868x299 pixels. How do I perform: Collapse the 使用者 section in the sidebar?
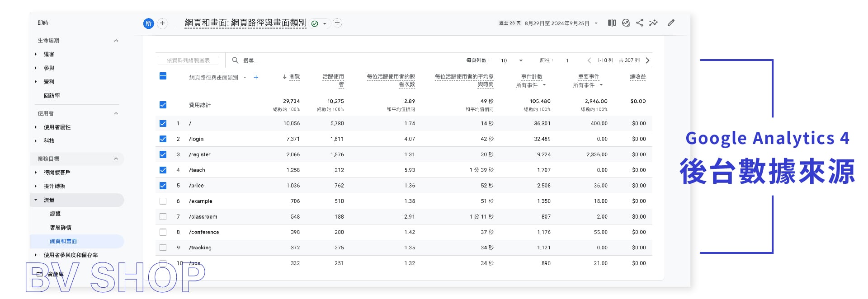tap(116, 113)
